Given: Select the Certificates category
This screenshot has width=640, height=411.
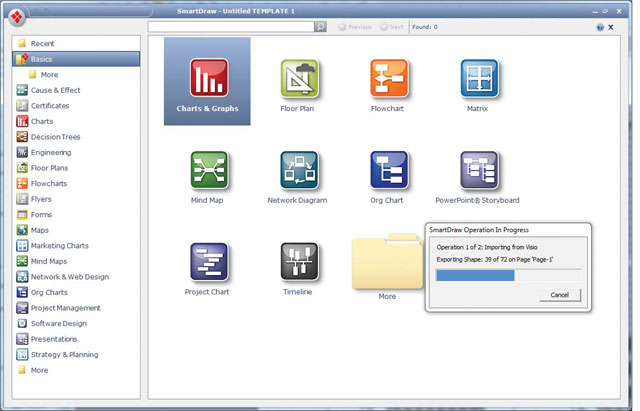Looking at the screenshot, I should pyautogui.click(x=76, y=106).
